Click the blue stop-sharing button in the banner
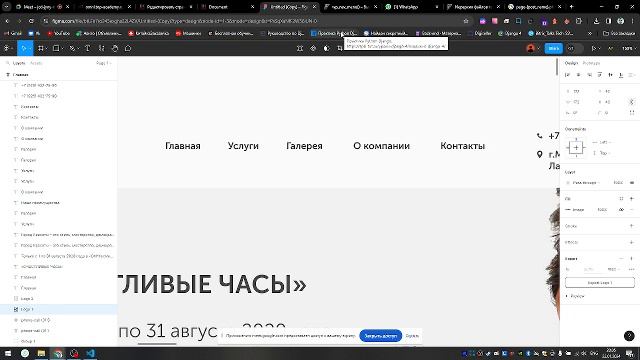The width and height of the screenshot is (640, 360). click(380, 336)
